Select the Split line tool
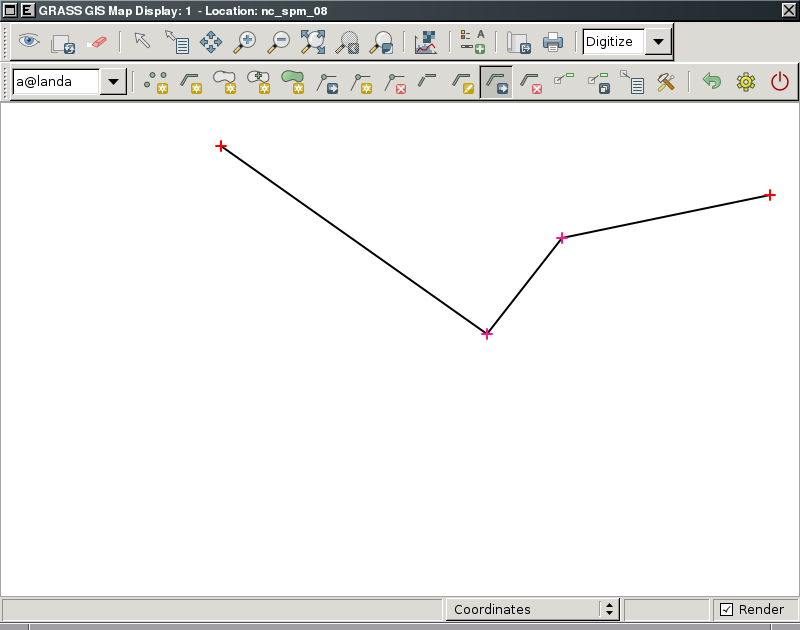 (x=427, y=80)
